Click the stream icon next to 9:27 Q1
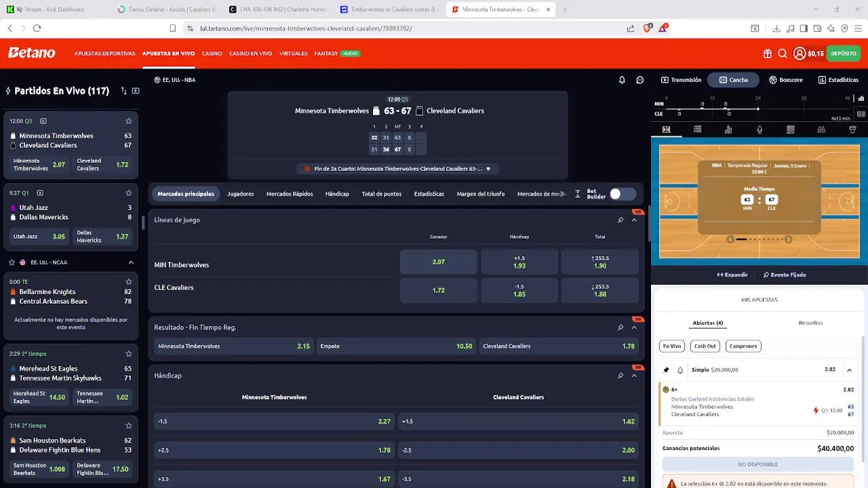The image size is (868, 488). coord(40,193)
